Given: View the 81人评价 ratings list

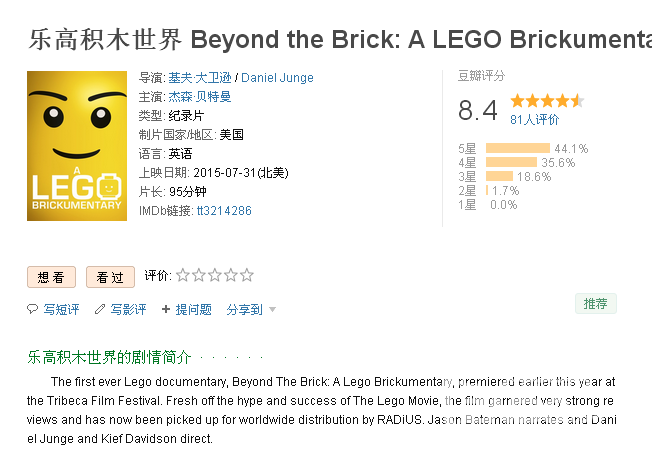Looking at the screenshot, I should point(534,120).
